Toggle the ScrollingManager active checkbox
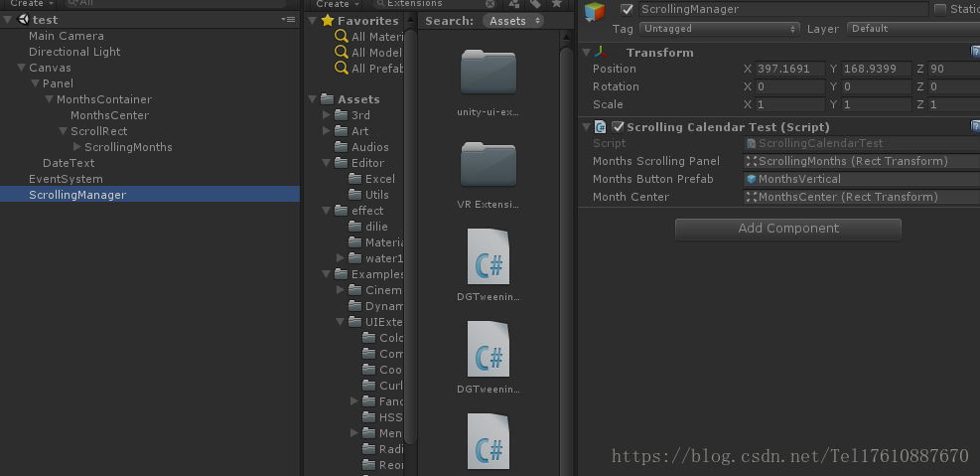This screenshot has width=980, height=476. (627, 10)
